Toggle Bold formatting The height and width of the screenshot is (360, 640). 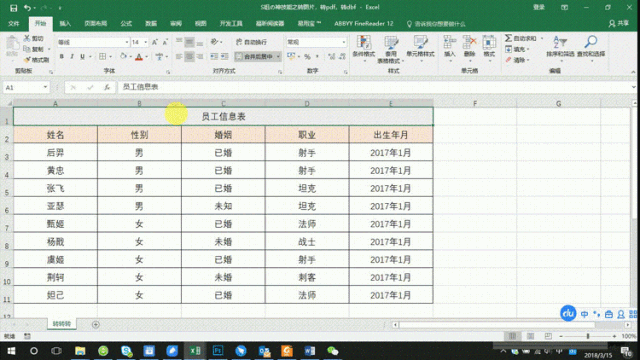62,57
